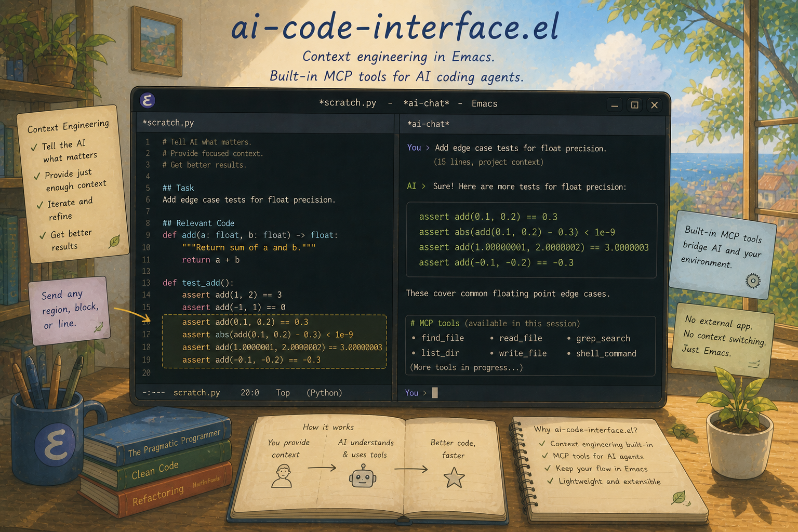This screenshot has width=798, height=532.
Task: Click the gear icon on the Built-in MCP tools note
Action: (753, 281)
